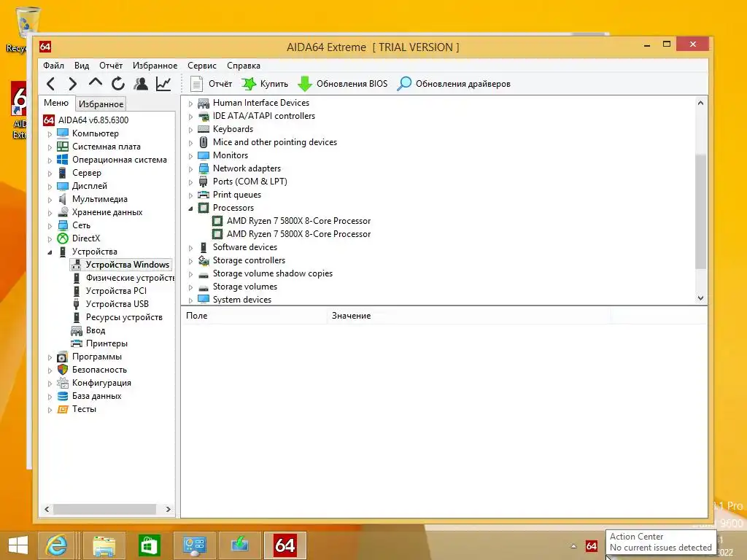Screen dimensions: 747x560
Task: Click the device list scroll down arrow
Action: (700, 298)
